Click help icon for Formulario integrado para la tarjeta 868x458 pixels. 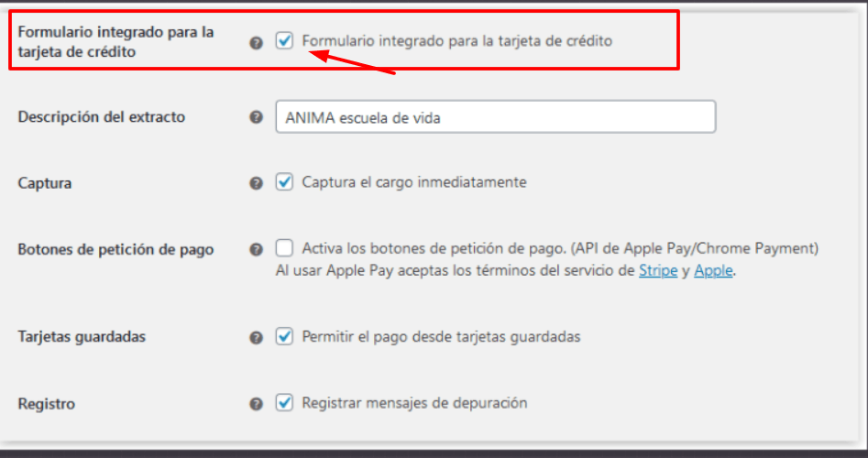(256, 42)
